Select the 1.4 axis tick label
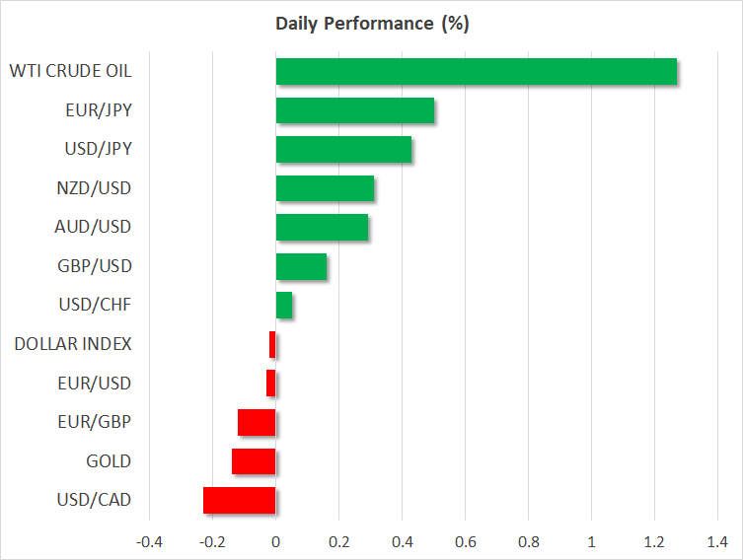Viewport: 743px width, 560px height. (717, 541)
